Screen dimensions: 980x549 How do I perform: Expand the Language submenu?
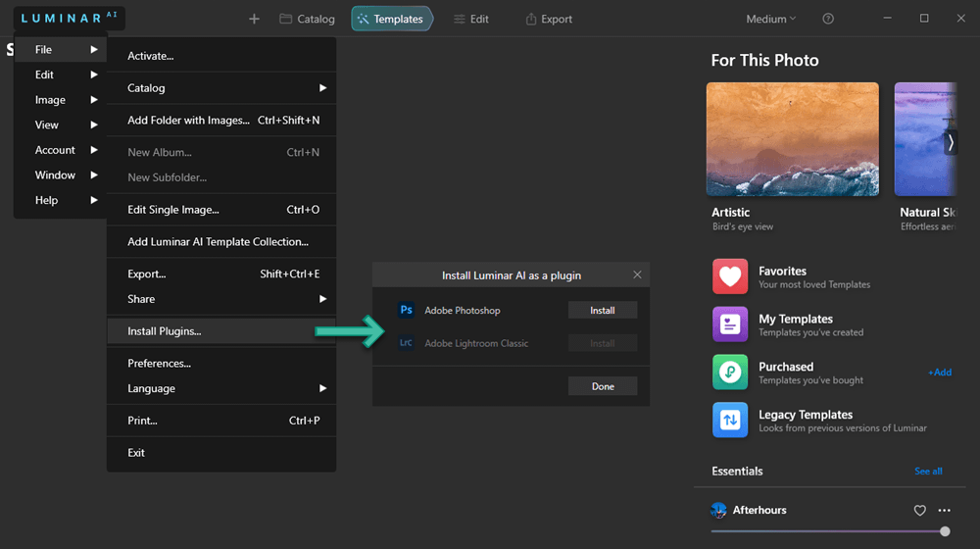pyautogui.click(x=221, y=388)
